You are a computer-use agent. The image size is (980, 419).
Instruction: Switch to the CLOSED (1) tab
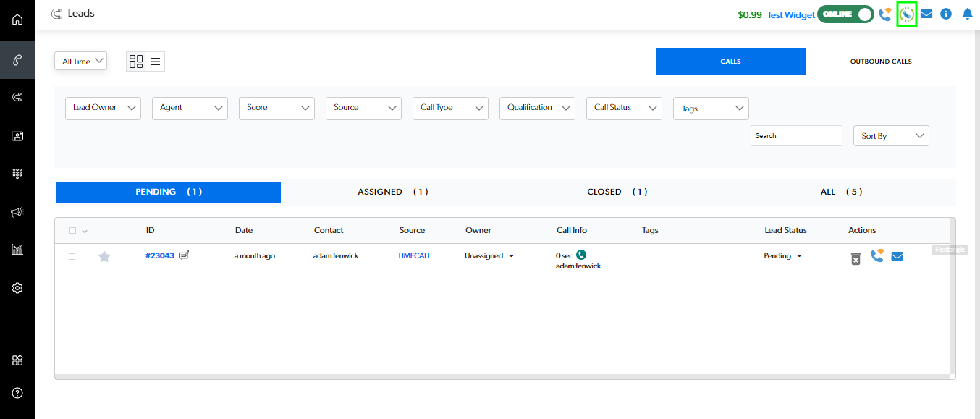coord(617,192)
